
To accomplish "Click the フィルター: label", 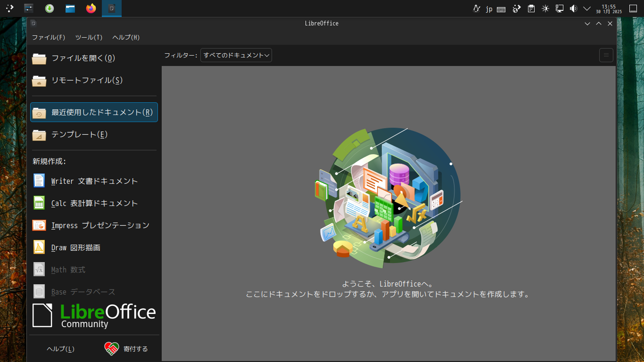I will [181, 55].
